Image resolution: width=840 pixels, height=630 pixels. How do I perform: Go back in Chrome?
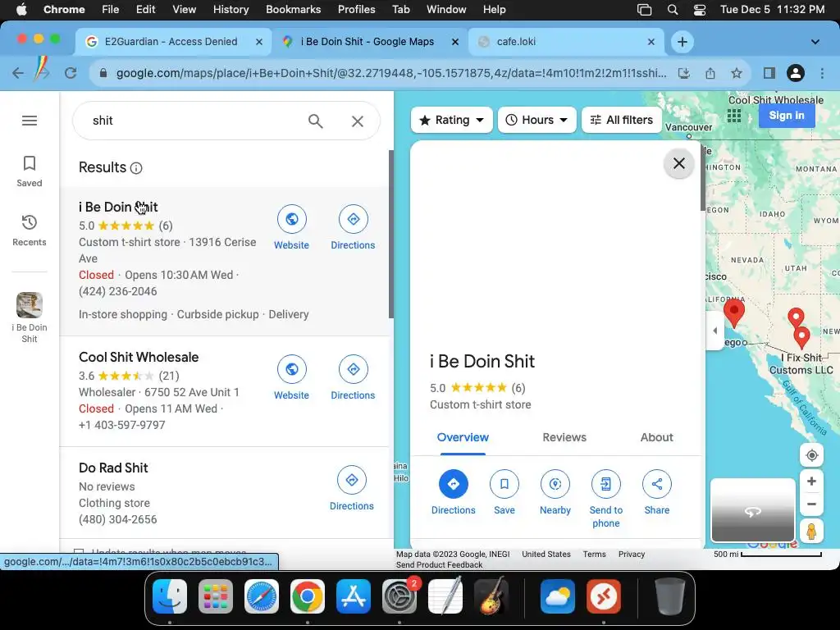18,73
